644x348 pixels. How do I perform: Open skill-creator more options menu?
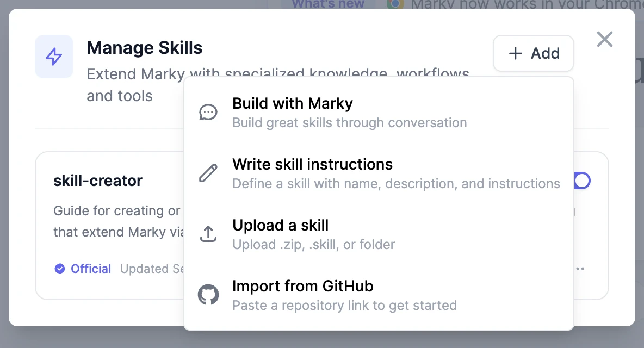coord(580,269)
